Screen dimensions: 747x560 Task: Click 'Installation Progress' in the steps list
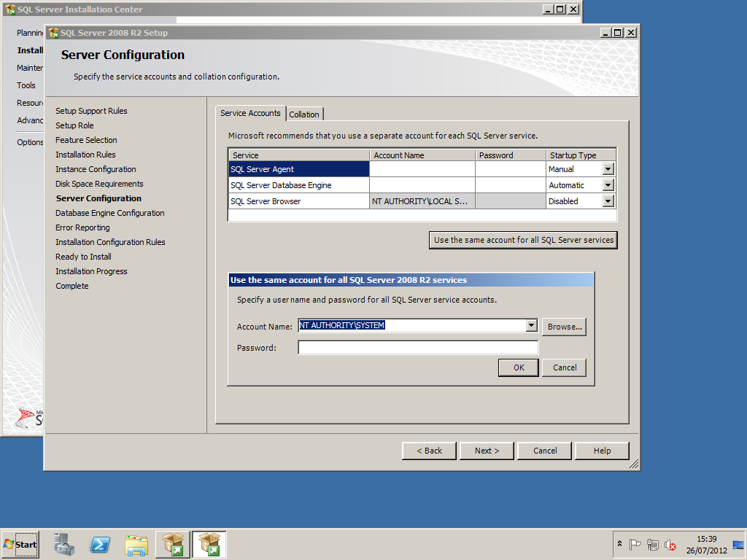tap(91, 271)
